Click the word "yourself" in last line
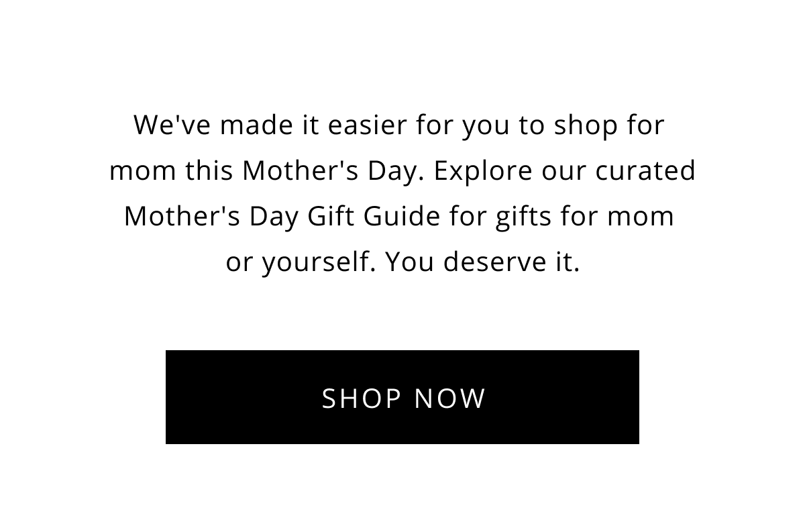The width and height of the screenshot is (805, 532). (x=315, y=263)
